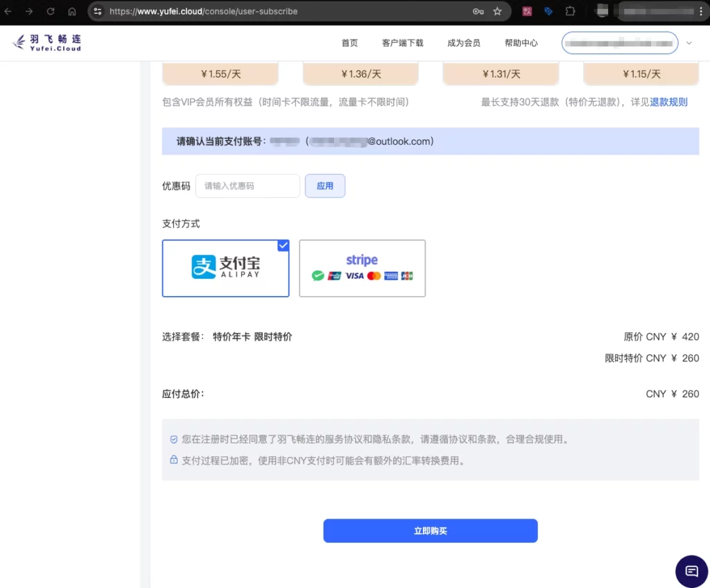Open the browser three-dot menu
This screenshot has height=588, width=710.
pyautogui.click(x=702, y=11)
